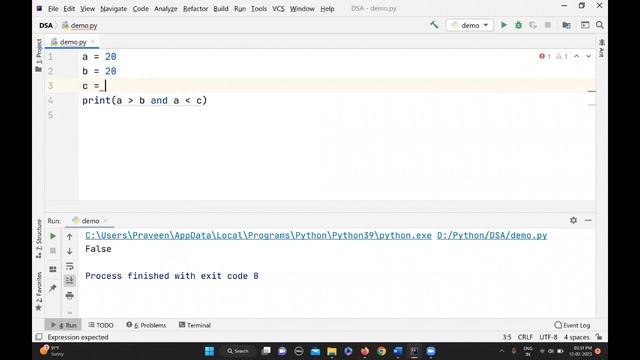640x360 pixels.
Task: Click Restore Layout icon in Run panel
Action: click(53, 269)
